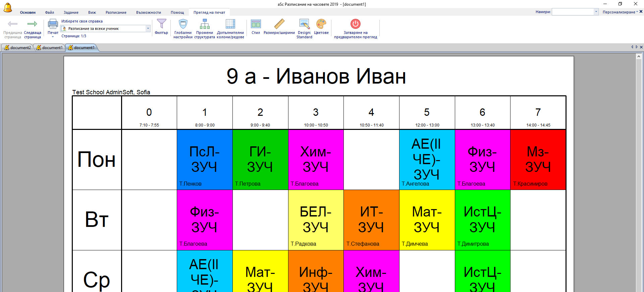
Task: Open Sizes/widths (Размери/ширини) ruler tool
Action: pyautogui.click(x=279, y=25)
